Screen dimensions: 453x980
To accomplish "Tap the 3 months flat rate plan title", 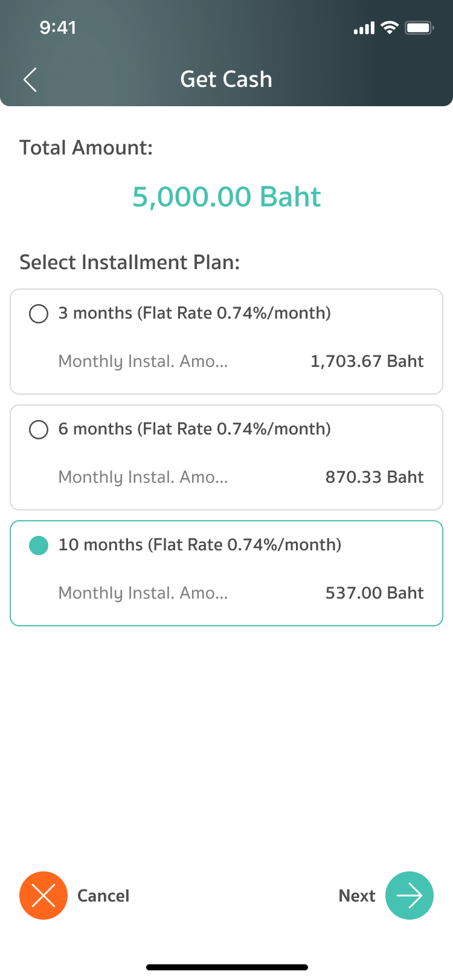I will point(194,313).
